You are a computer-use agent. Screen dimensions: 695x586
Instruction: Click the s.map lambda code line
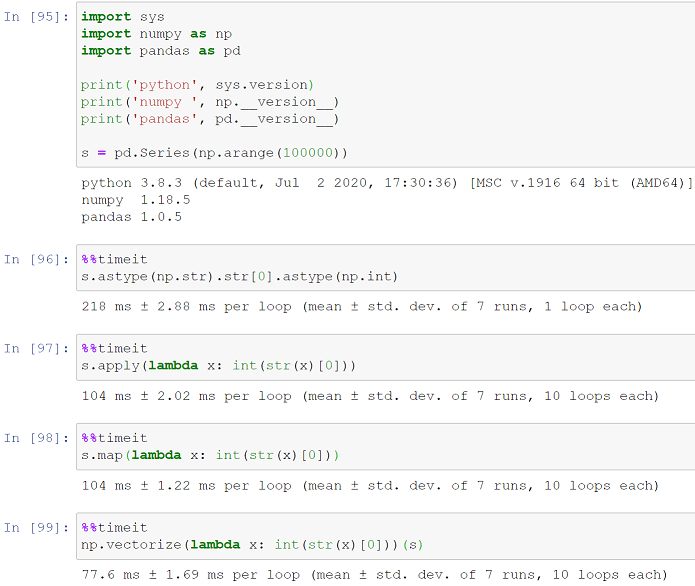(x=210, y=455)
